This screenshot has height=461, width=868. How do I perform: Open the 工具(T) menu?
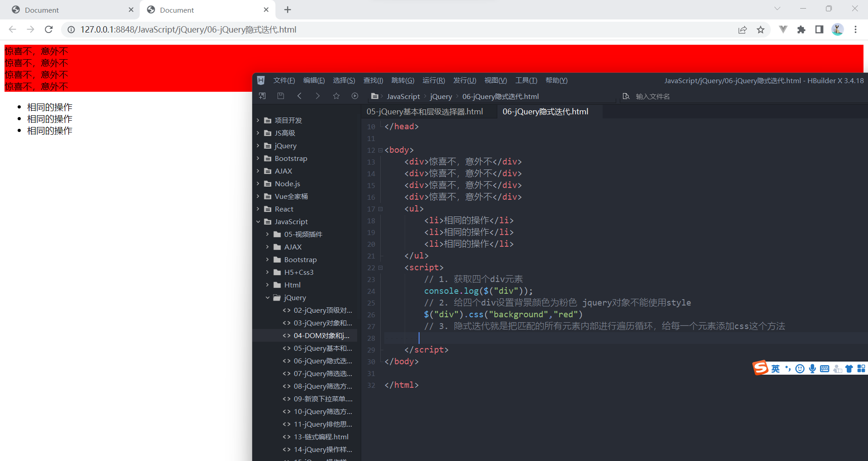[526, 80]
